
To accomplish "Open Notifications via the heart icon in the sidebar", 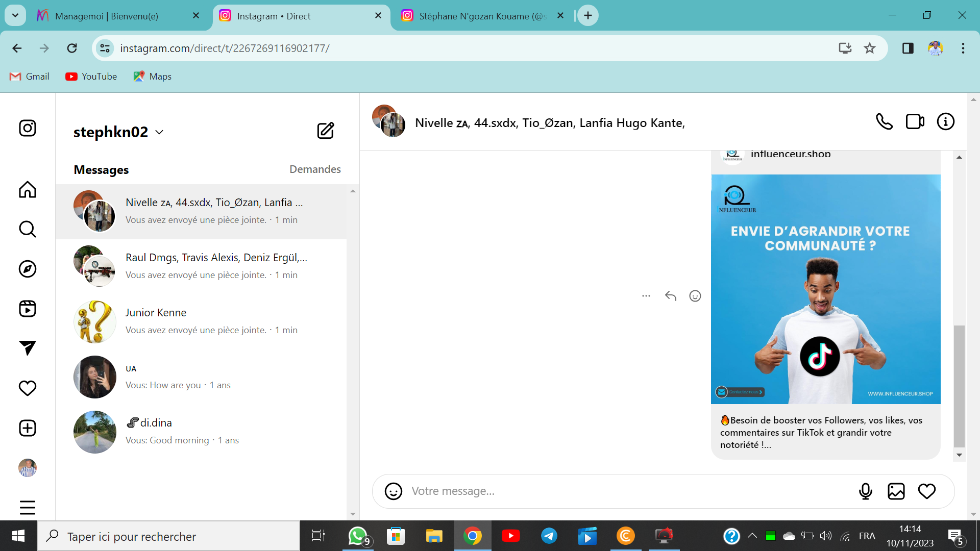I will click(28, 388).
